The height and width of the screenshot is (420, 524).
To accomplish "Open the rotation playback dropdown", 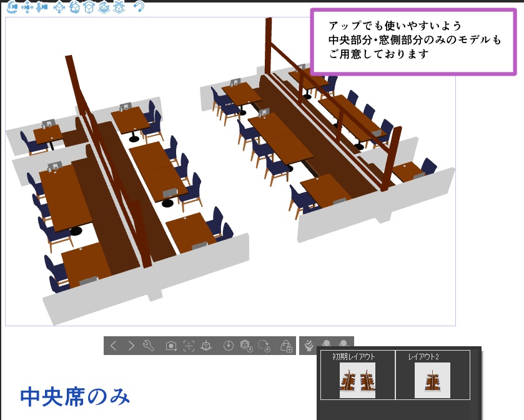I will click(x=264, y=346).
